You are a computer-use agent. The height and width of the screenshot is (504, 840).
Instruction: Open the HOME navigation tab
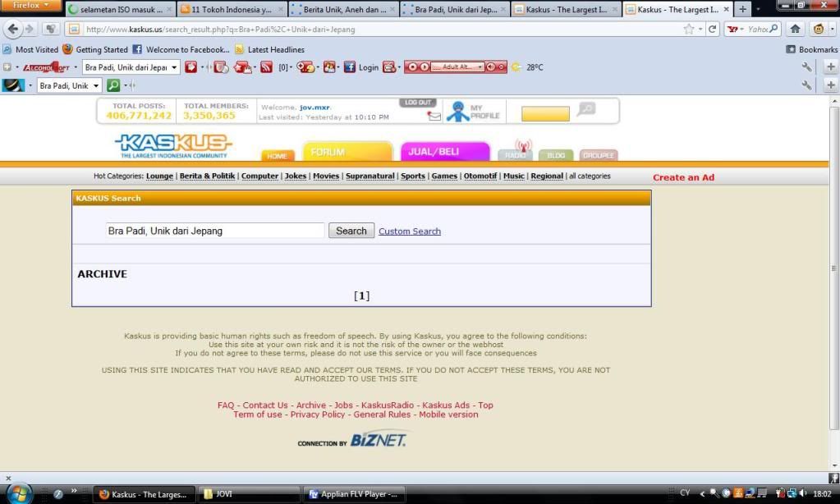tap(278, 156)
